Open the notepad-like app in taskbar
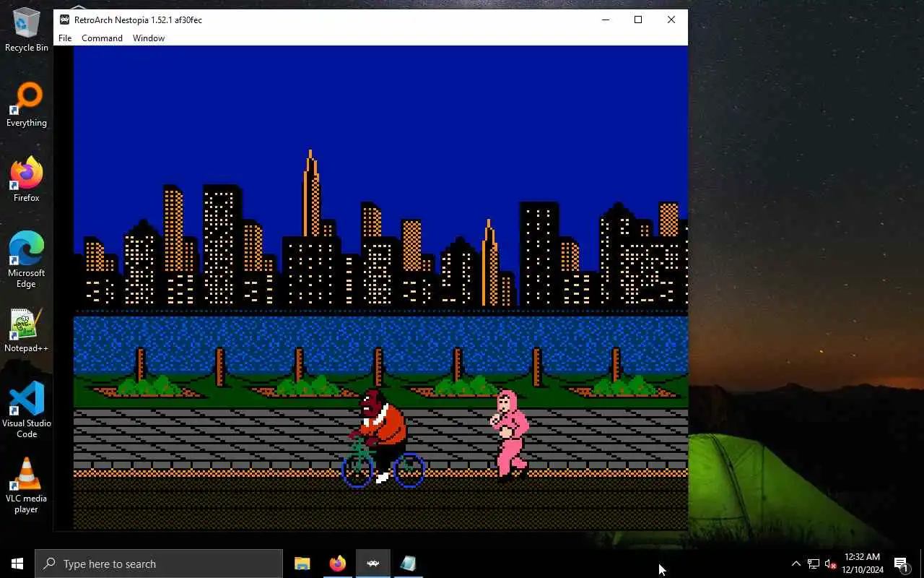 click(409, 564)
